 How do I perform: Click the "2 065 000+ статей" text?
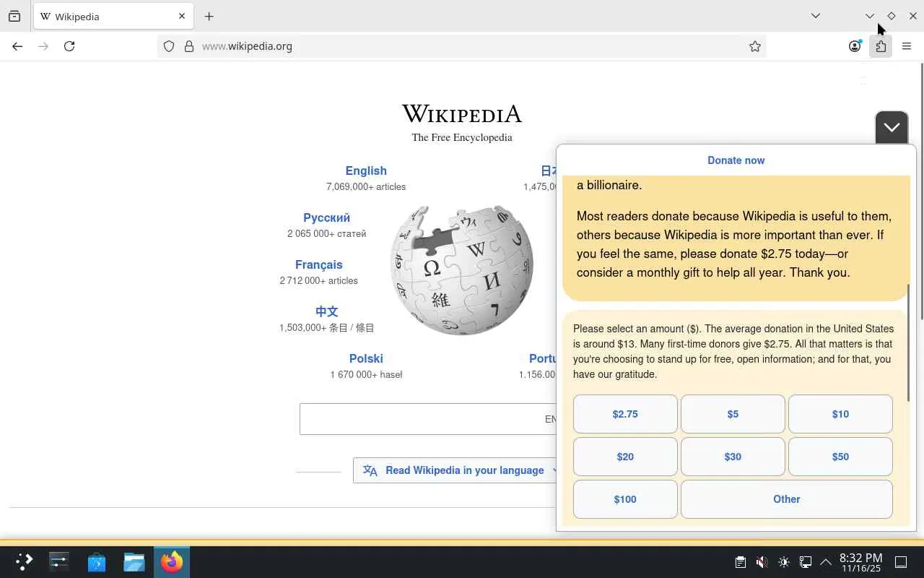pyautogui.click(x=326, y=234)
